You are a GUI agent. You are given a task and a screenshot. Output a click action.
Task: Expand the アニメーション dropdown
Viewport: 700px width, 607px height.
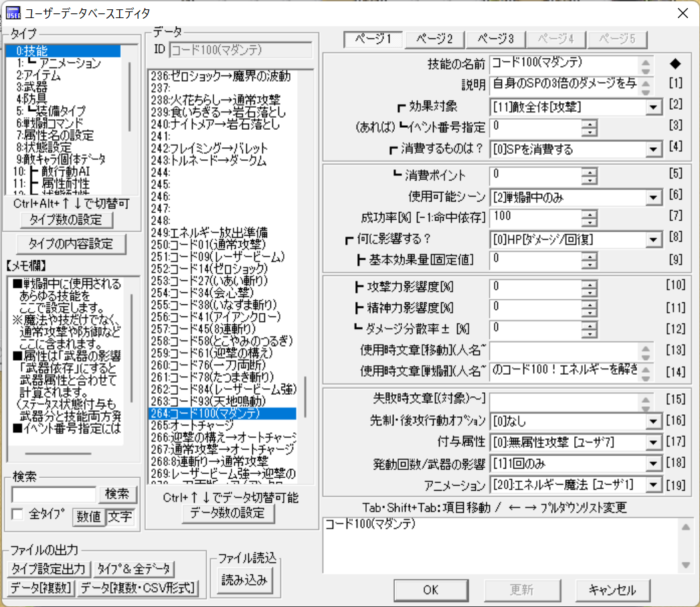pos(654,485)
